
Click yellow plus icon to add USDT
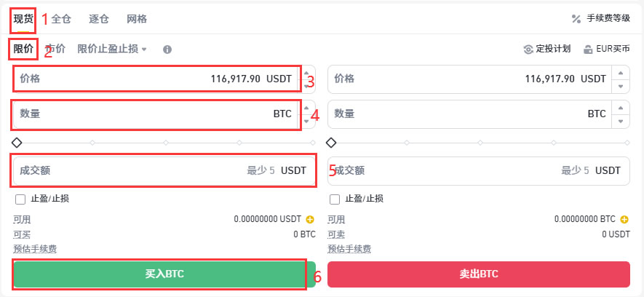[310, 219]
